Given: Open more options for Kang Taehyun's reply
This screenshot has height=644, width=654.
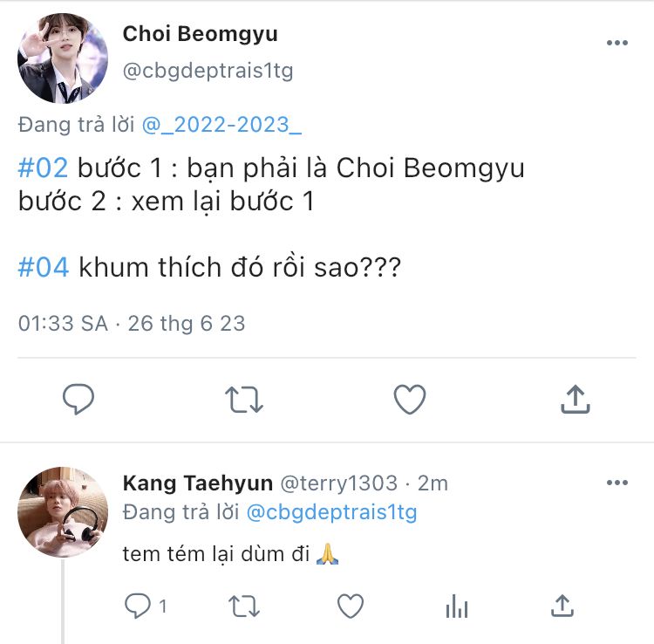Looking at the screenshot, I should coord(617,483).
